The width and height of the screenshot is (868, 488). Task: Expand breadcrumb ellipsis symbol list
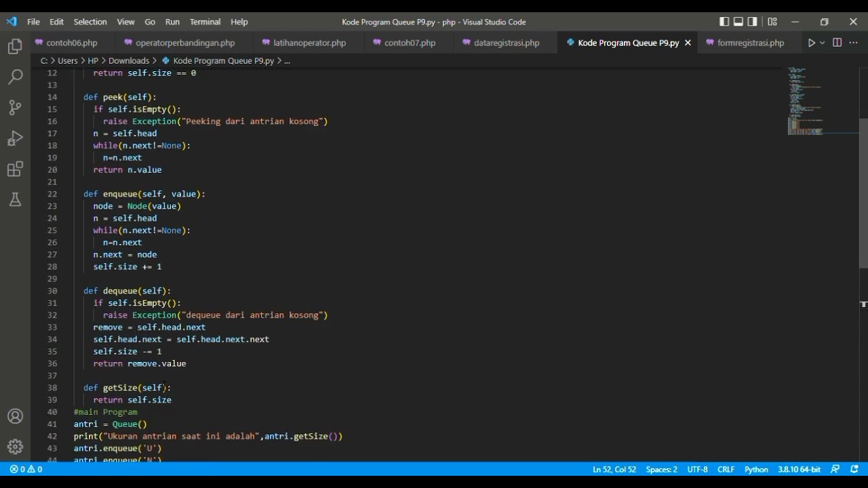pyautogui.click(x=288, y=60)
